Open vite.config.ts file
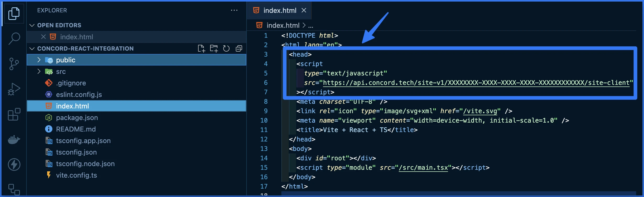This screenshot has height=197, width=644. point(137,175)
